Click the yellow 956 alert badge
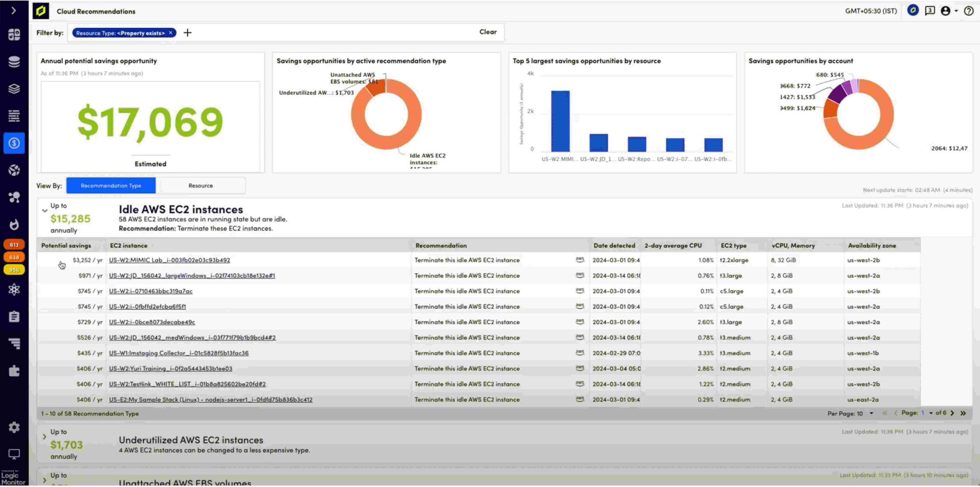The height and width of the screenshot is (487, 980). [14, 270]
